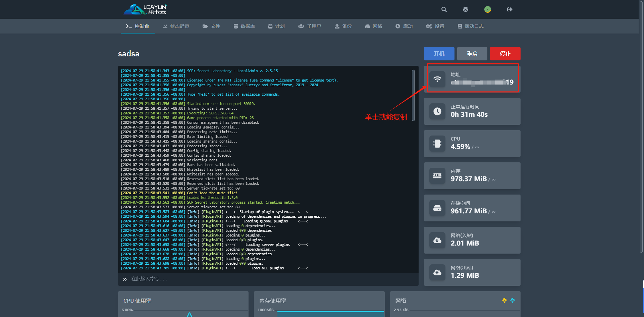Open the user avatar icon
The image size is (644, 317).
click(x=488, y=9)
